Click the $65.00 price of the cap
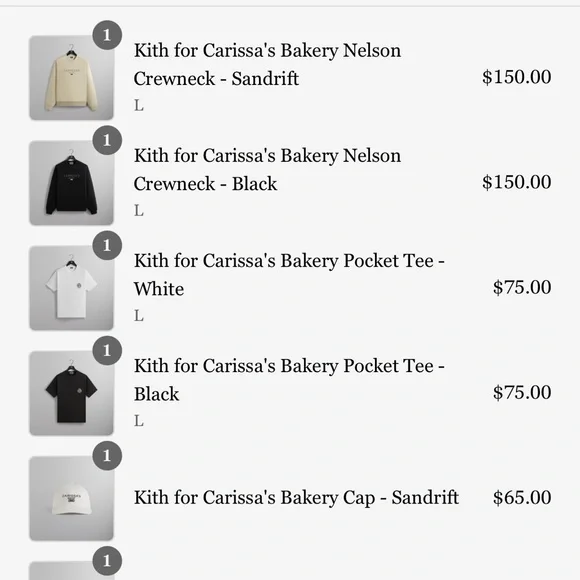 click(522, 498)
